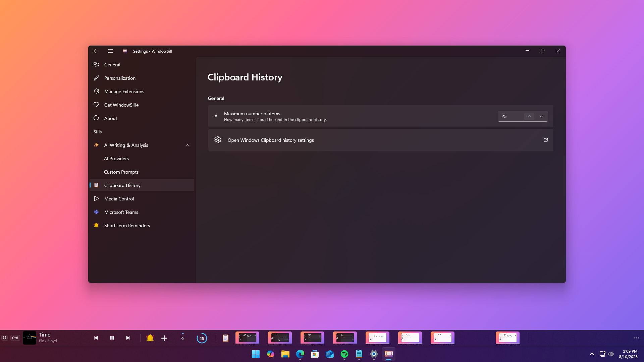This screenshot has width=644, height=362.
Task: Decrease maximum number of items
Action: pos(541,116)
